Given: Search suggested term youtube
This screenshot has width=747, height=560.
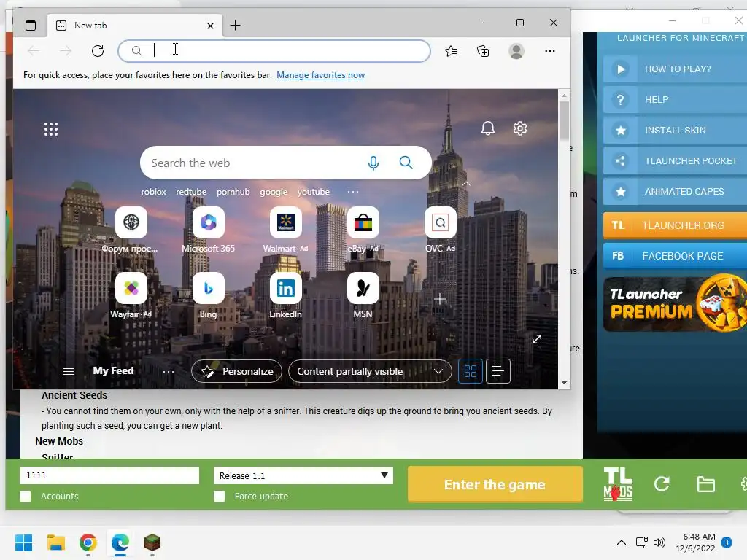Looking at the screenshot, I should point(314,192).
